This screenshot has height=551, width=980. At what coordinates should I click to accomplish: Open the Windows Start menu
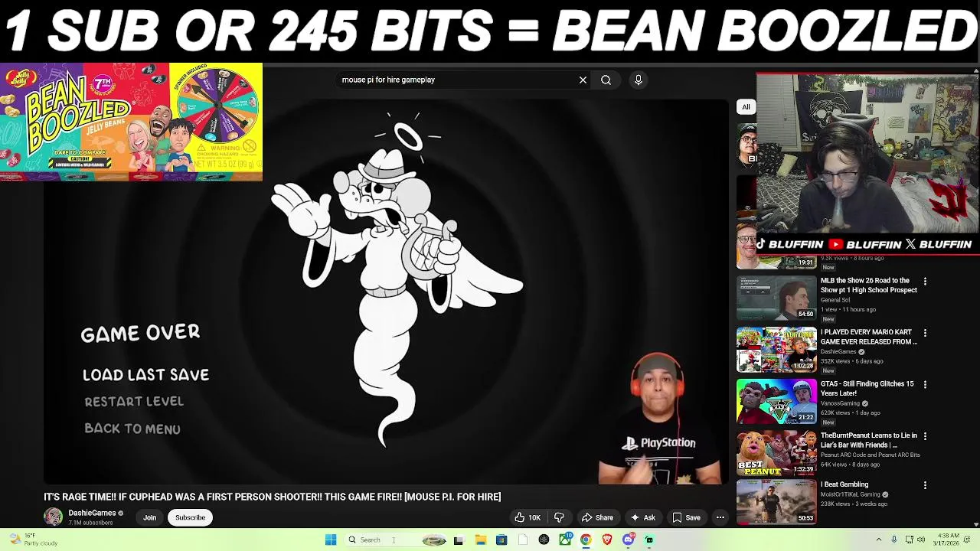tap(331, 540)
